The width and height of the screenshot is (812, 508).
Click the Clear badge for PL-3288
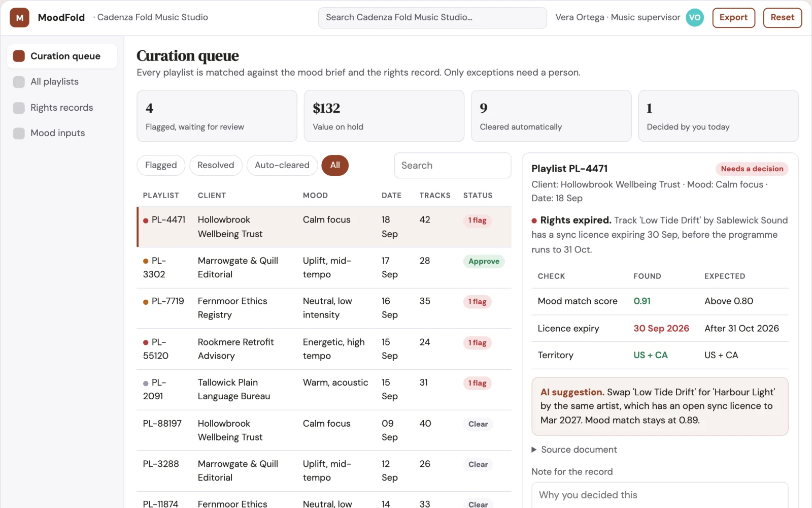pos(478,464)
